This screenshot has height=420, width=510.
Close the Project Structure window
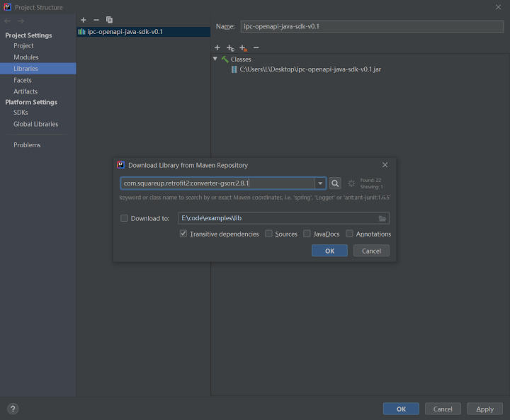point(498,7)
